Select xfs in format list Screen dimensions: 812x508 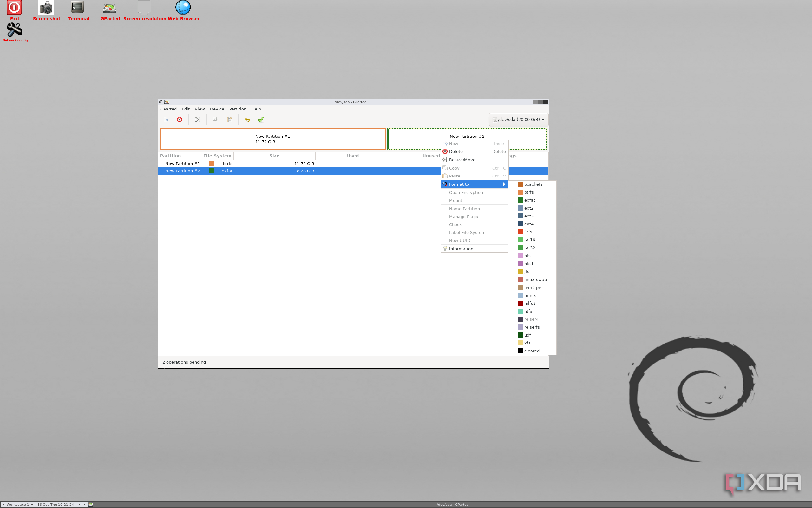pyautogui.click(x=533, y=343)
